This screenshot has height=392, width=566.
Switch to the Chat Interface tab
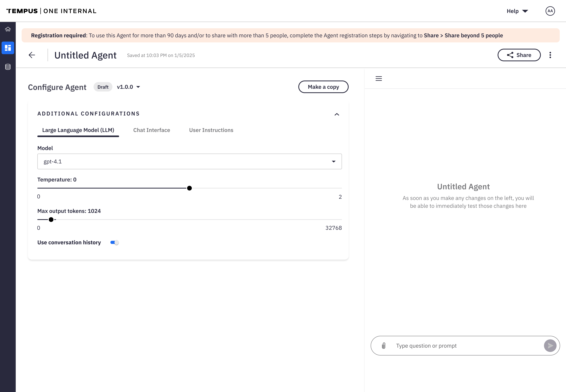(152, 130)
